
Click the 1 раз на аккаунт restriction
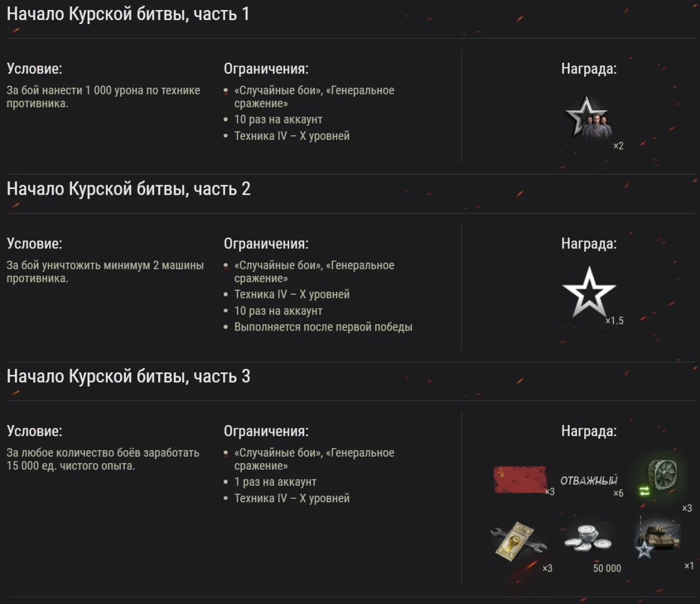(275, 482)
